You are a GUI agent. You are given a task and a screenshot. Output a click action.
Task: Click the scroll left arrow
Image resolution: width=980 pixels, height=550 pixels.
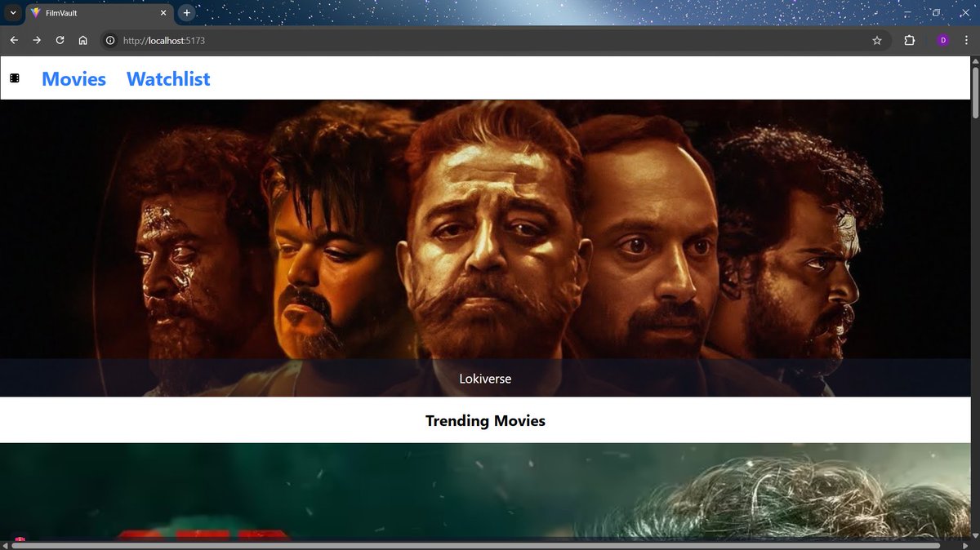pyautogui.click(x=5, y=545)
